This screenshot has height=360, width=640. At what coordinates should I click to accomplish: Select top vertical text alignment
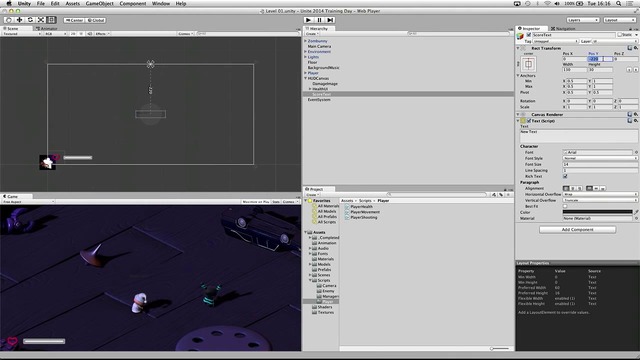589,189
